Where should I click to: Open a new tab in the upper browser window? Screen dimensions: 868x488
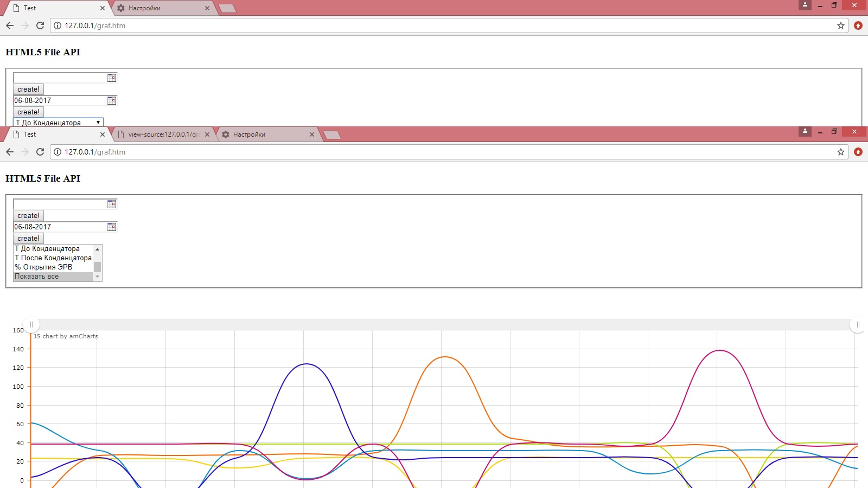(227, 8)
